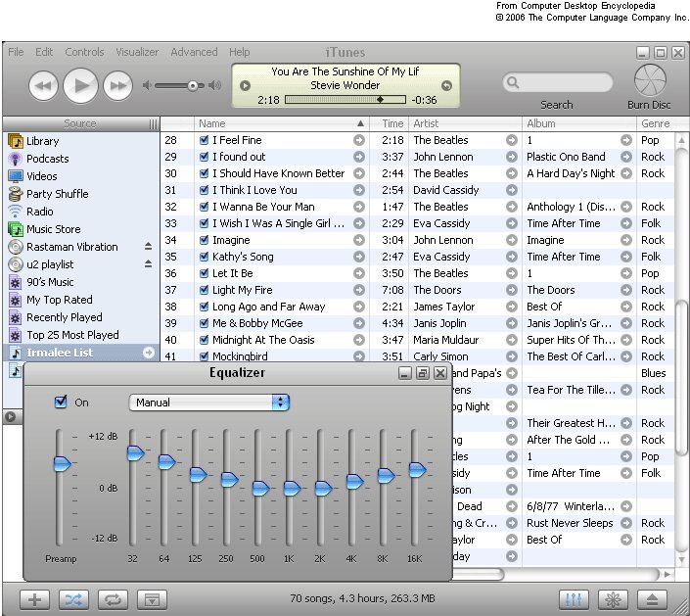Click the 16K band slider handle

pyautogui.click(x=417, y=469)
